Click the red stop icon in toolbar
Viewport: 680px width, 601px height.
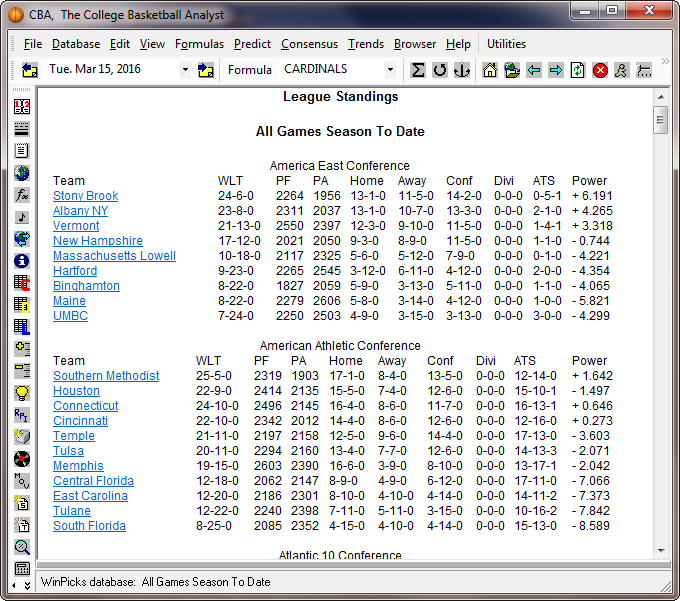600,70
